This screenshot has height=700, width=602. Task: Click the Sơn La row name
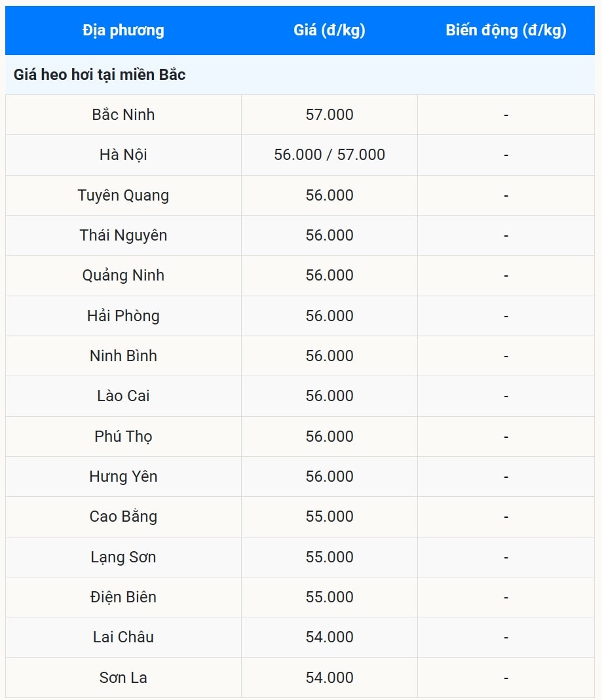pos(123,678)
